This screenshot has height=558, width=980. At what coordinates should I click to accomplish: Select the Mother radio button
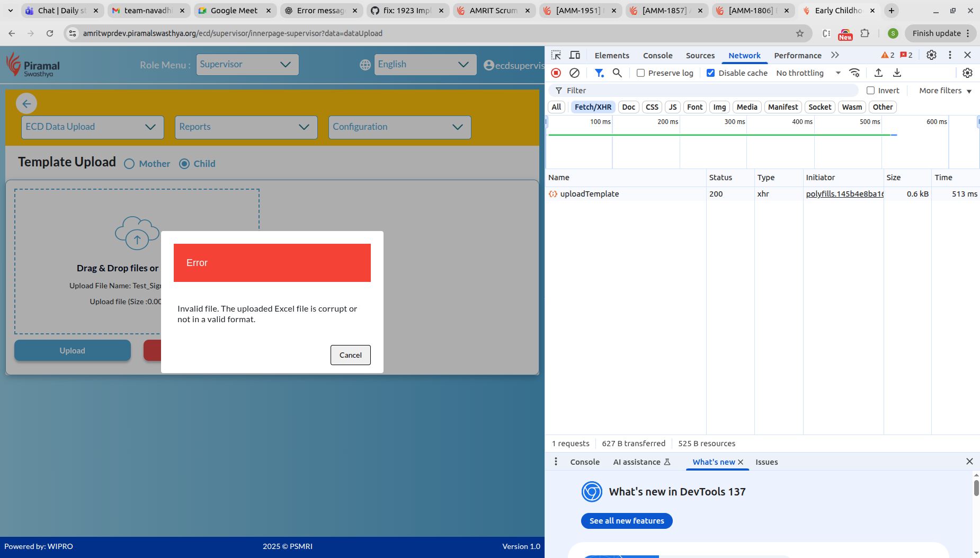pyautogui.click(x=129, y=164)
